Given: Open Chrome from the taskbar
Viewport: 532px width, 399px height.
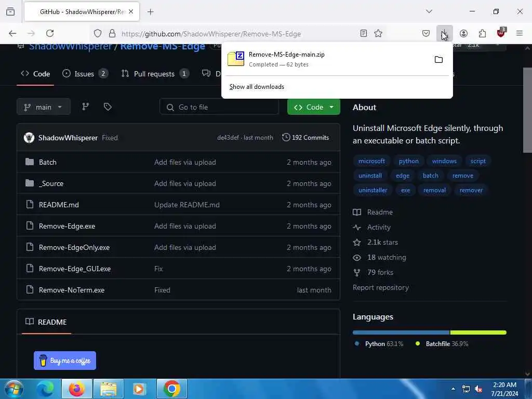Looking at the screenshot, I should coord(171,389).
